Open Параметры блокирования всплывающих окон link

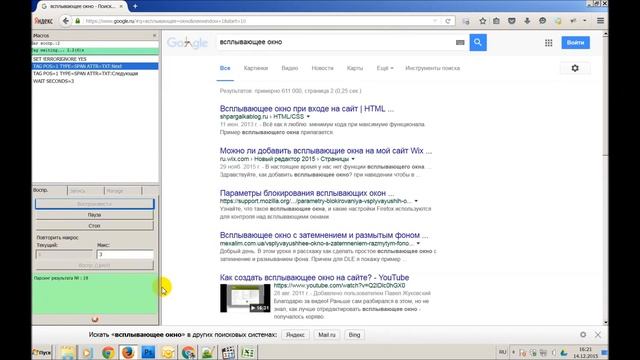click(307, 193)
